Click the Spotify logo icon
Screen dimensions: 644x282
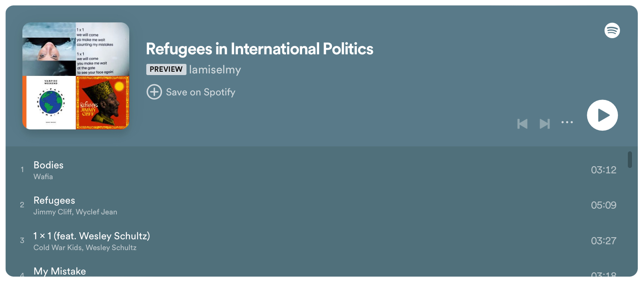tap(612, 30)
